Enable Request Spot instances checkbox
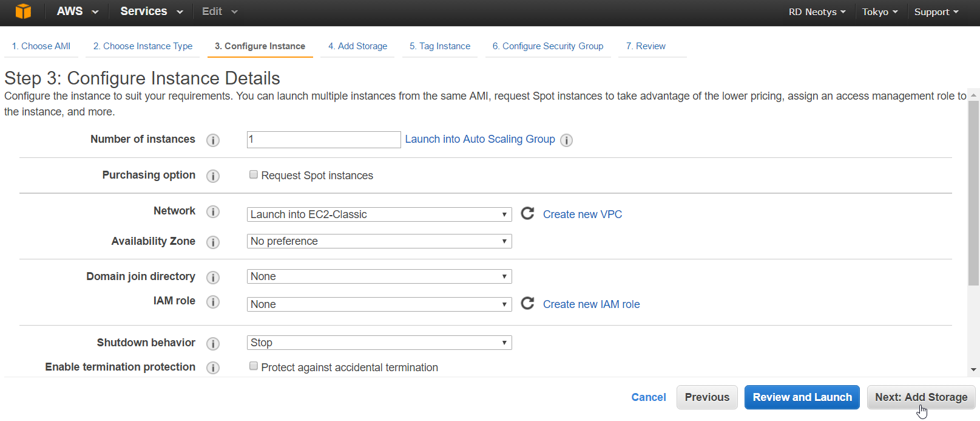 254,174
